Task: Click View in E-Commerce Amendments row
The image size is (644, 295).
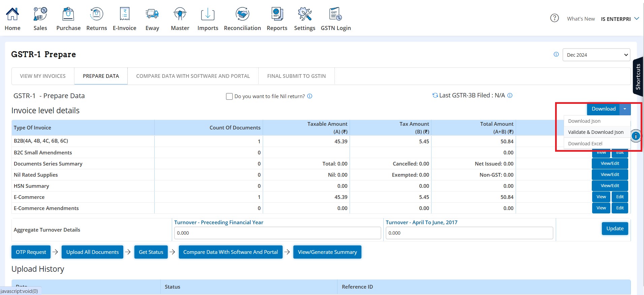Action: [601, 208]
